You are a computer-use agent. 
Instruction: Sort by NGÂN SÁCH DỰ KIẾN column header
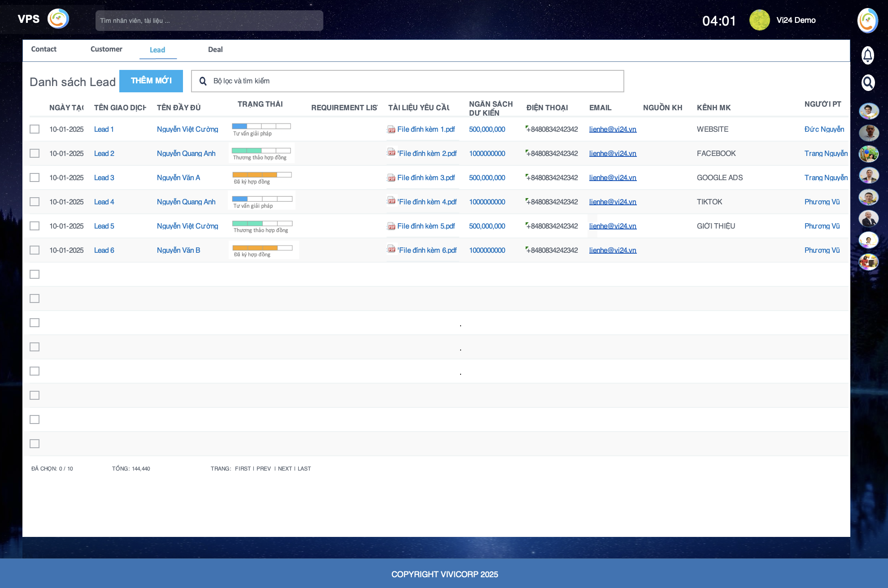[x=491, y=108]
